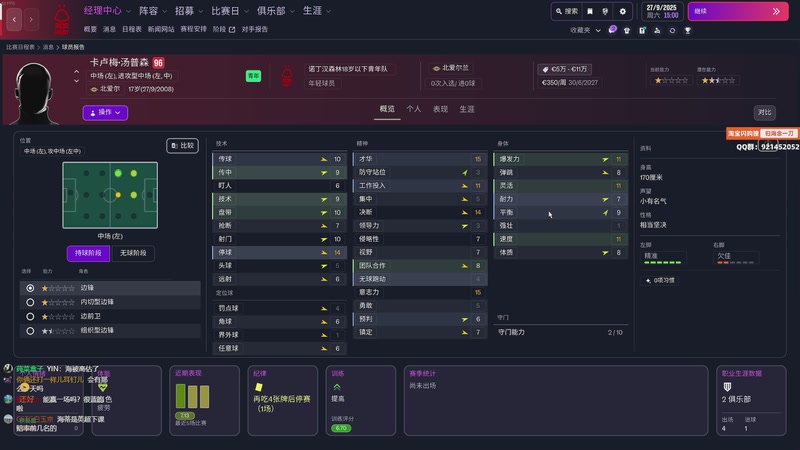
Task: Go to previous player with up chevron
Action: point(77,72)
